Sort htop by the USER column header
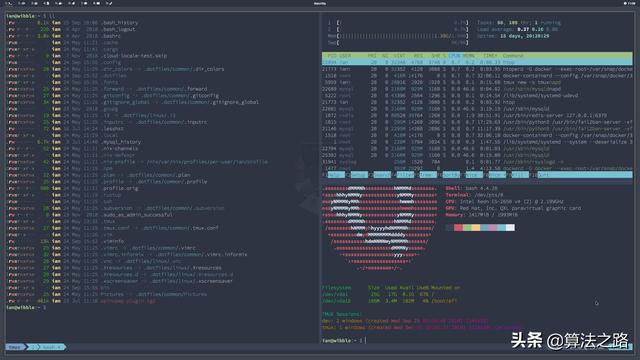Viewport: 640px width, 360px height. point(345,56)
